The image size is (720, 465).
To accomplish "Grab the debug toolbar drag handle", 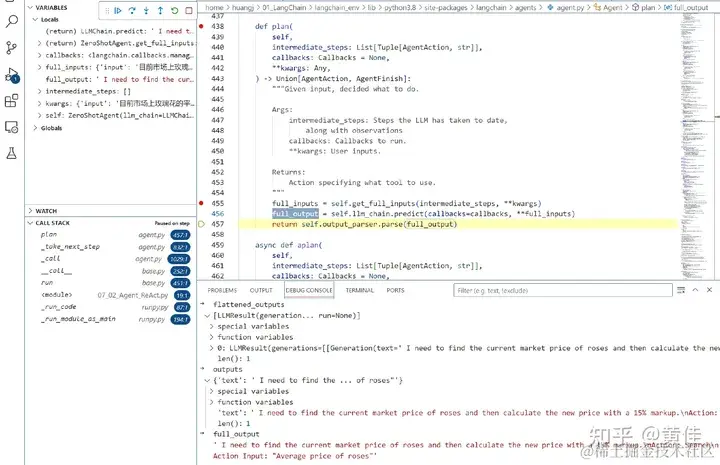I will coord(107,11).
